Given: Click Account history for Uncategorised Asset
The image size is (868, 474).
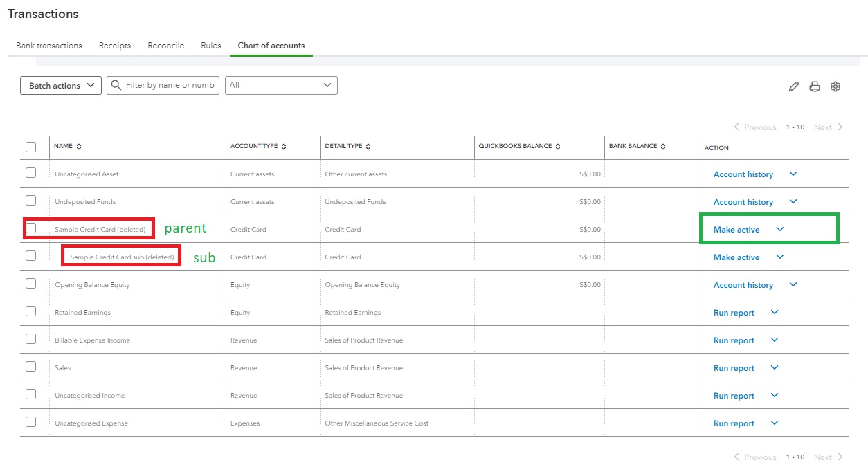Looking at the screenshot, I should (x=743, y=174).
